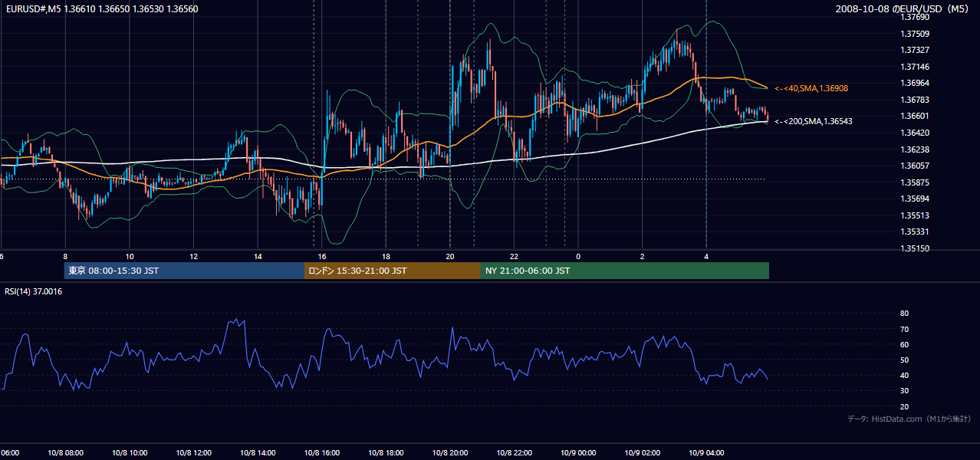Click price axis label 1.35513
The height and width of the screenshot is (460, 980).
point(915,215)
